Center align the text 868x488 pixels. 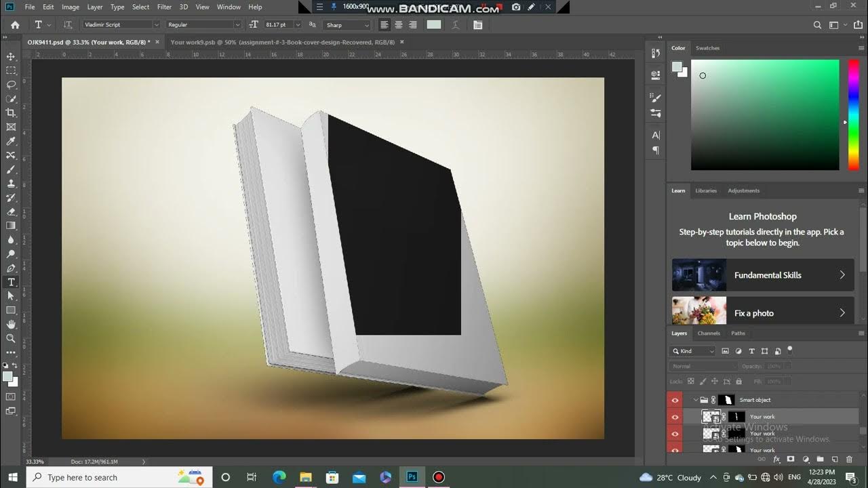[x=398, y=24]
